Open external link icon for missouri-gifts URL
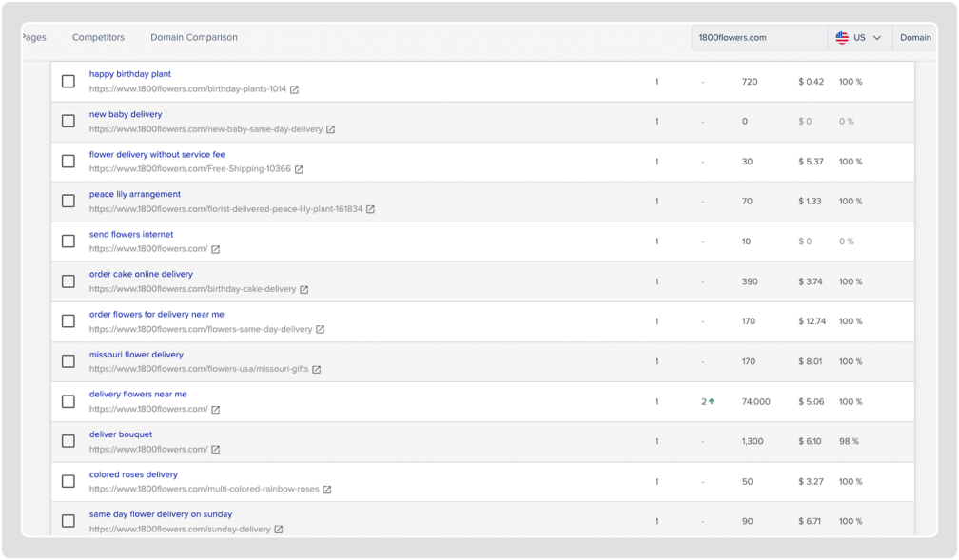Screen dimensions: 959x560 pos(317,370)
